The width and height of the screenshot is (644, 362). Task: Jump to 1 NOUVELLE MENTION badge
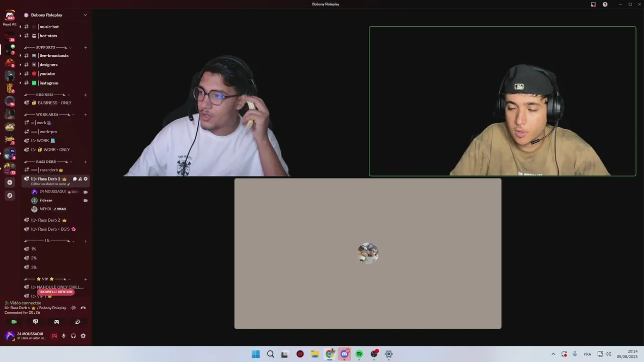click(56, 292)
